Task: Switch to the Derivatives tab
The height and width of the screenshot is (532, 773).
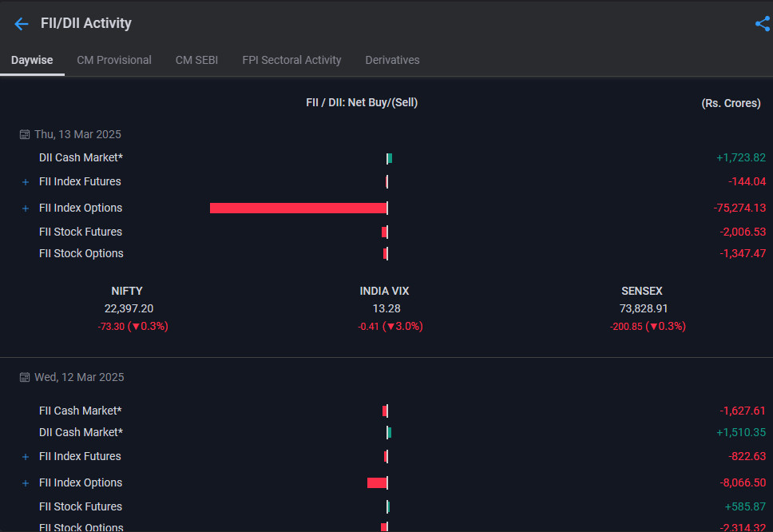Action: (x=392, y=60)
